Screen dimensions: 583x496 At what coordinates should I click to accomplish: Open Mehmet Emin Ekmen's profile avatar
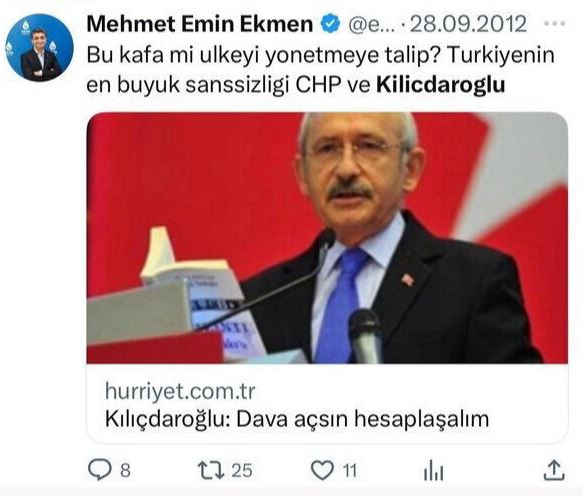tap(39, 48)
